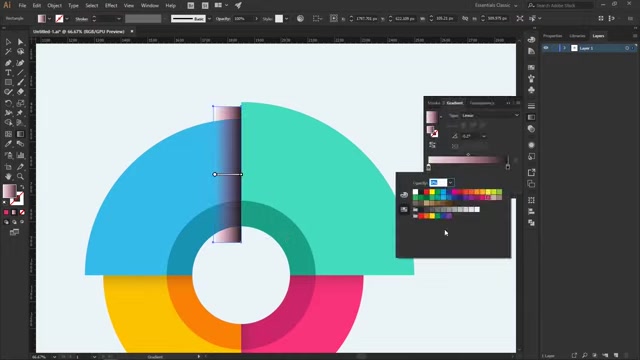Viewport: 640px width, 360px height.
Task: Select the Line Segment tool
Action: (20, 73)
